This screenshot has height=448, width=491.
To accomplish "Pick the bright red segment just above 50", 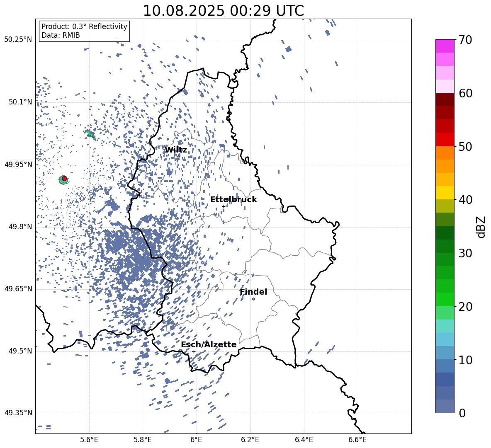I will 445,140.
